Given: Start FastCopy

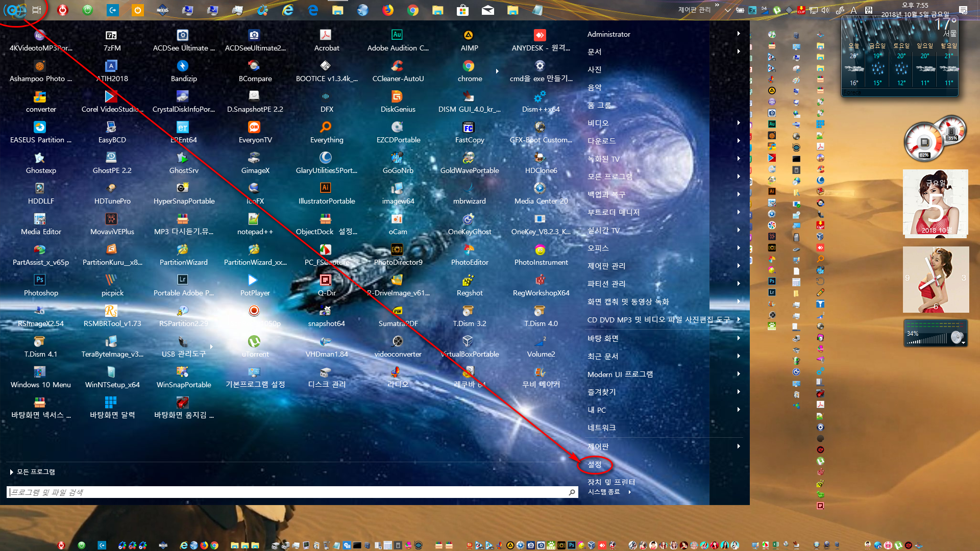Looking at the screenshot, I should 469,133.
